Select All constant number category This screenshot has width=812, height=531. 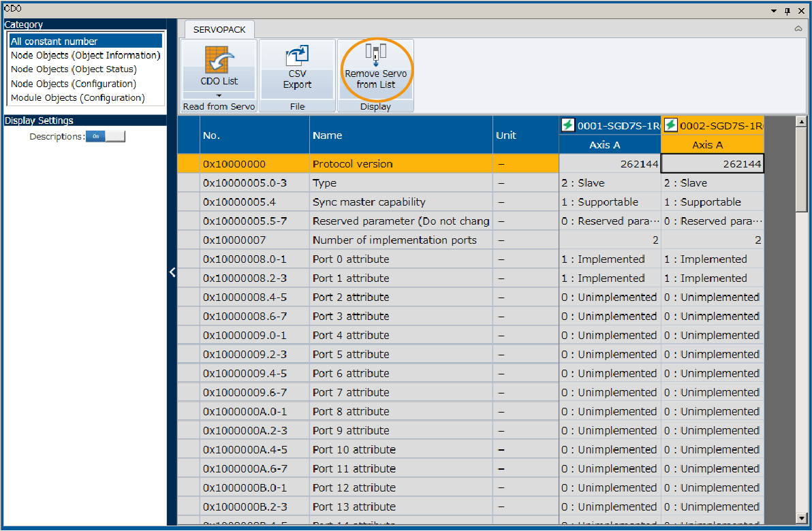tap(54, 42)
